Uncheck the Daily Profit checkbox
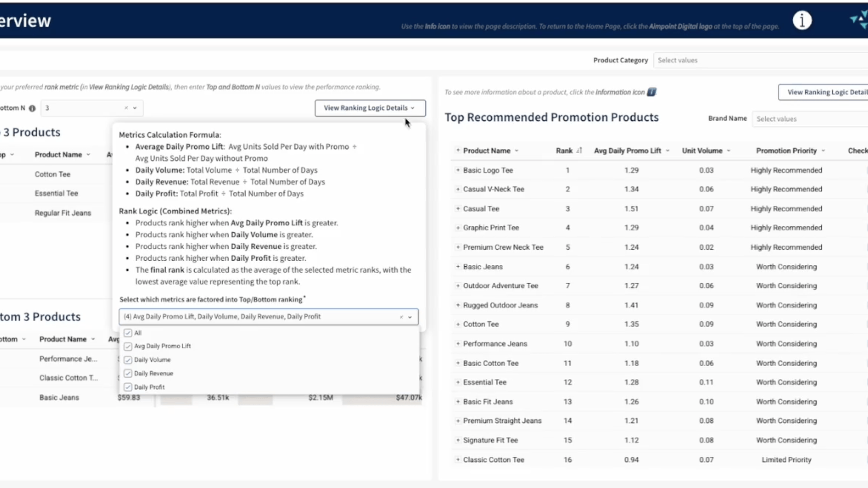 128,387
